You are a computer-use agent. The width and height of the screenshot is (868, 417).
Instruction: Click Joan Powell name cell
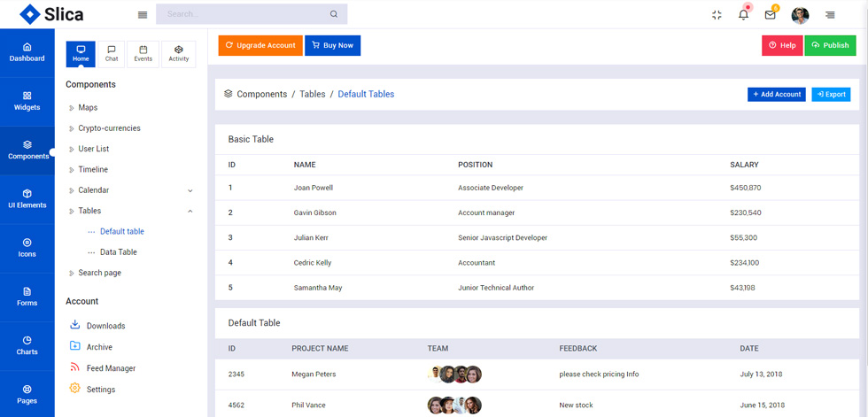click(x=314, y=188)
